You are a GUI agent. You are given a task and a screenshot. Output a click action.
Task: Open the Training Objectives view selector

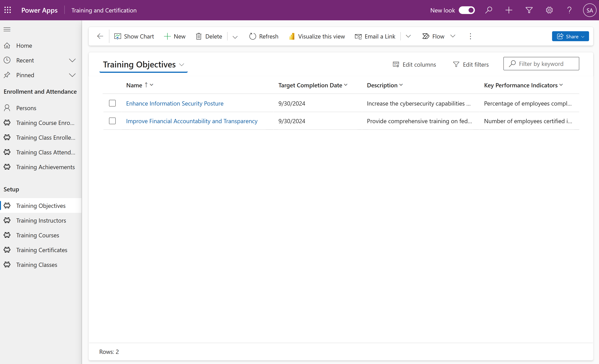point(143,64)
